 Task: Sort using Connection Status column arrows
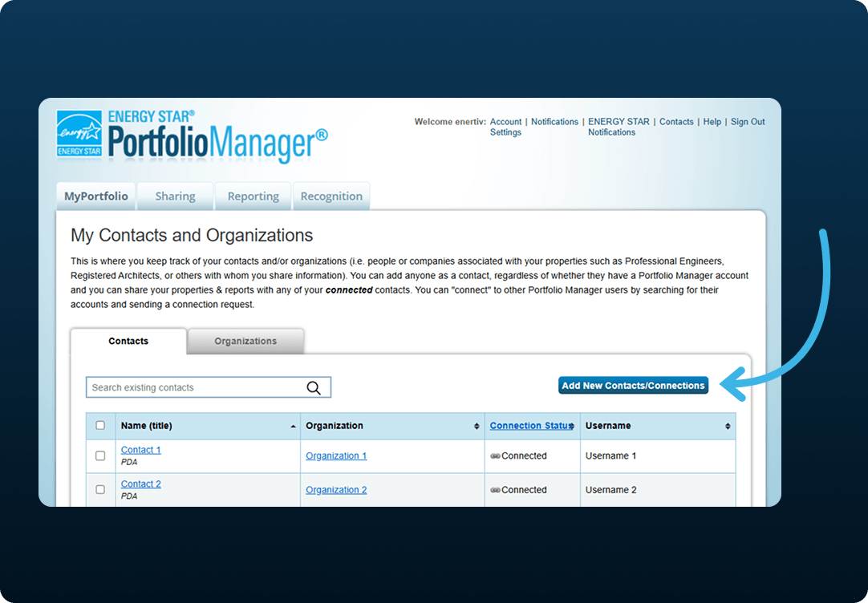(572, 426)
